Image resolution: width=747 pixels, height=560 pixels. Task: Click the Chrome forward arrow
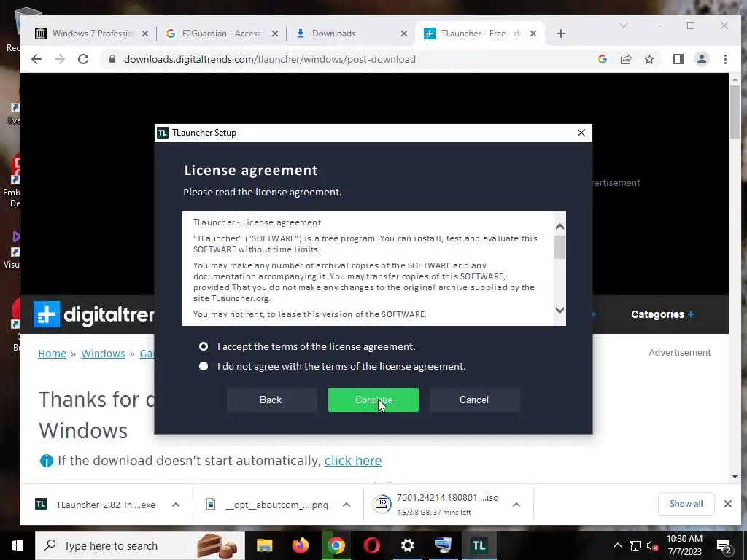click(x=60, y=59)
